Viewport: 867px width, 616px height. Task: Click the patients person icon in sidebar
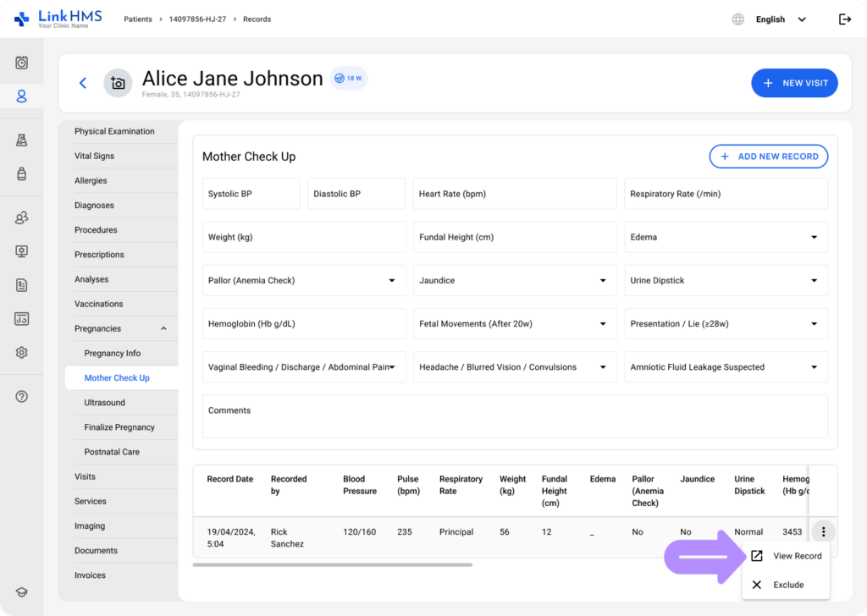click(22, 96)
